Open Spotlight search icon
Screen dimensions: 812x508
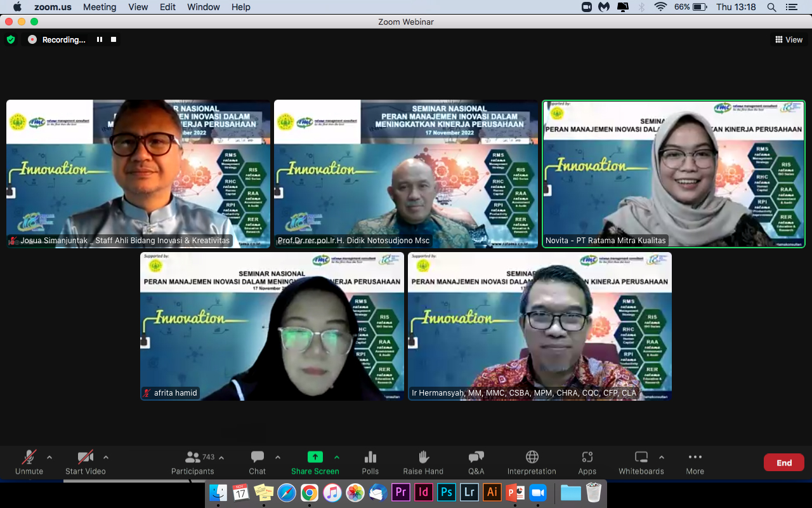pyautogui.click(x=772, y=7)
